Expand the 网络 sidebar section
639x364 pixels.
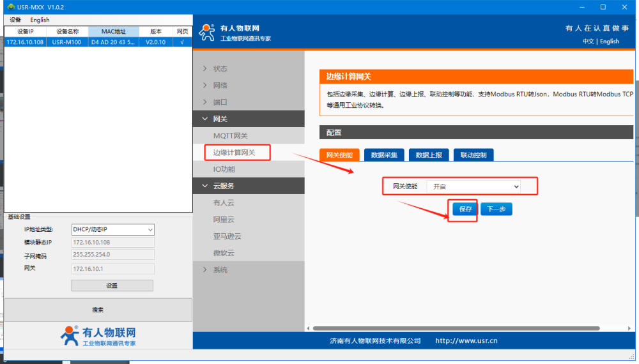220,86
